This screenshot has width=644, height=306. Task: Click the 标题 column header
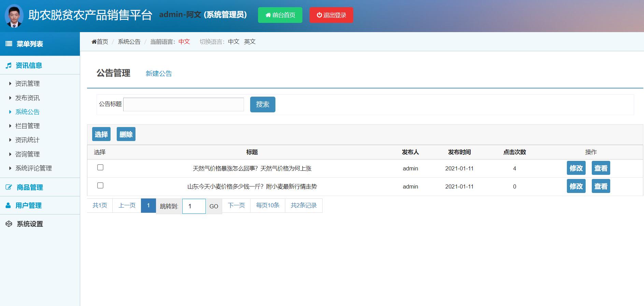(x=252, y=152)
